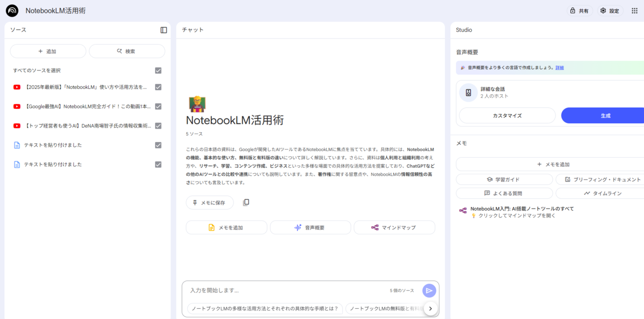Uncheck the second テキストを貼り付けました checkbox
This screenshot has height=319, width=644.
click(x=158, y=164)
